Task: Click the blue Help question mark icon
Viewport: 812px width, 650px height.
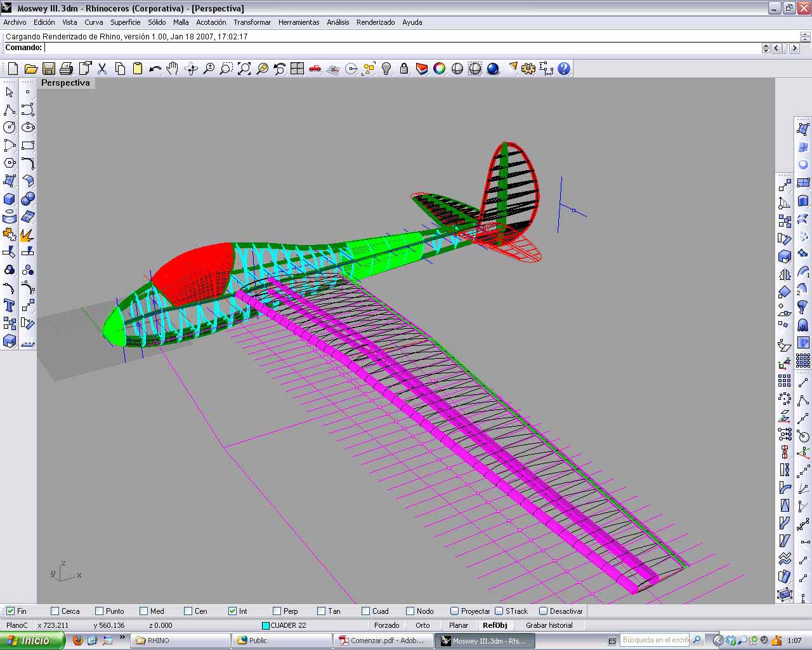Action: click(563, 69)
